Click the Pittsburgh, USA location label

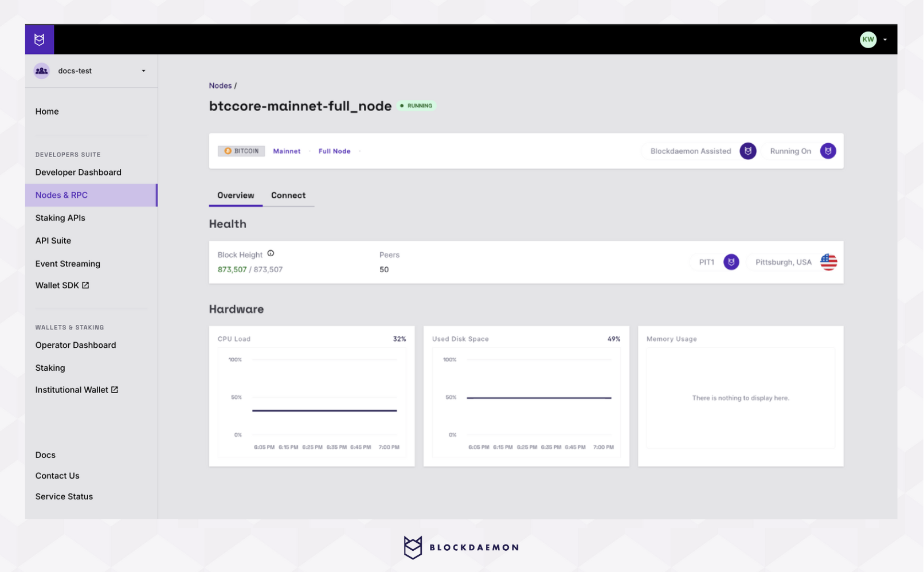tap(783, 263)
